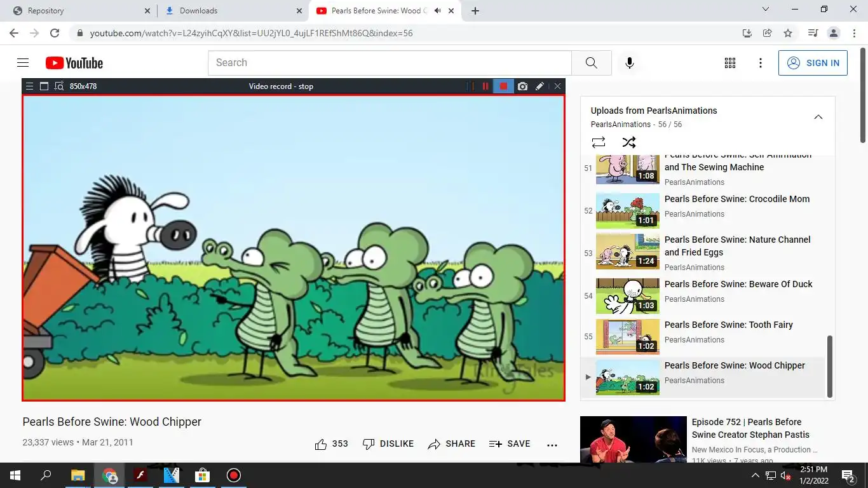Click the SHARE button
Viewport: 868px width, 488px height.
point(451,444)
